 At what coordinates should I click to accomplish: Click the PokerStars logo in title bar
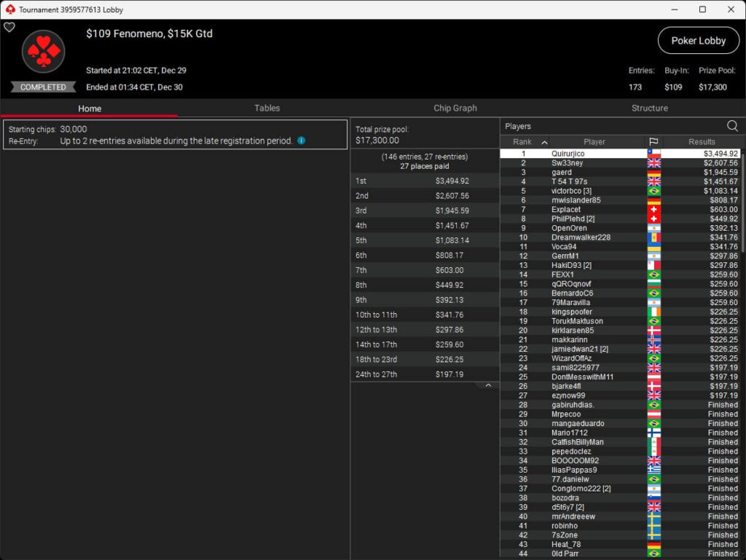[9, 9]
